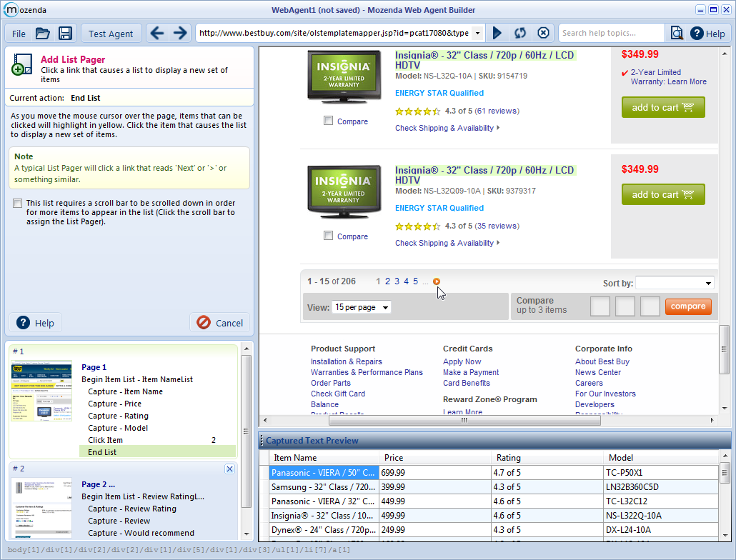The height and width of the screenshot is (560, 736).
Task: Click the next page orange arrow
Action: [437, 281]
